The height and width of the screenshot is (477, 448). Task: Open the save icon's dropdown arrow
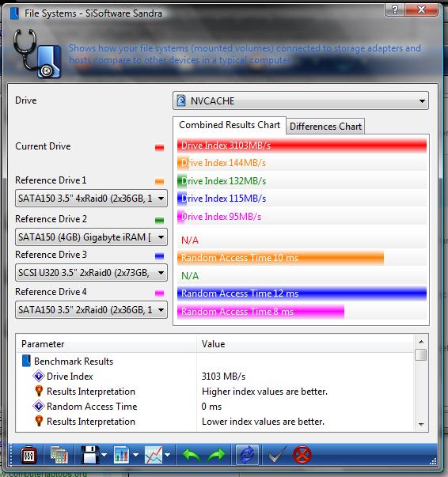point(104,455)
